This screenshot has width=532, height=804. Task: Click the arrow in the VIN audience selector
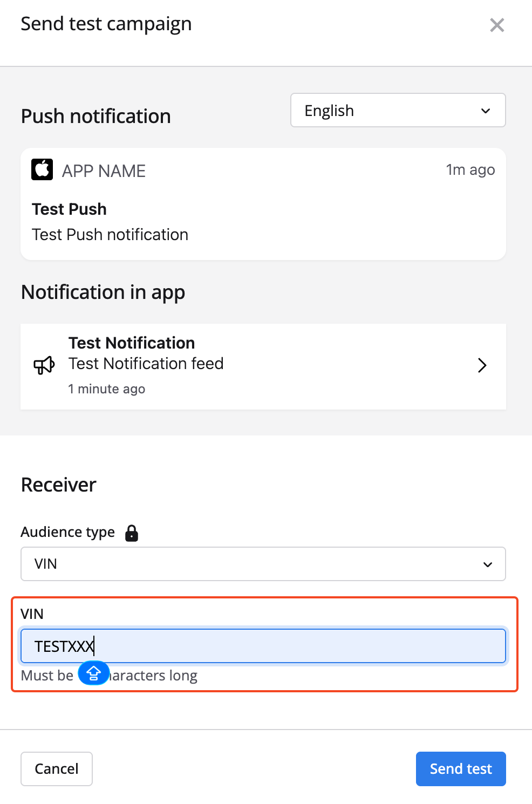pyautogui.click(x=487, y=564)
